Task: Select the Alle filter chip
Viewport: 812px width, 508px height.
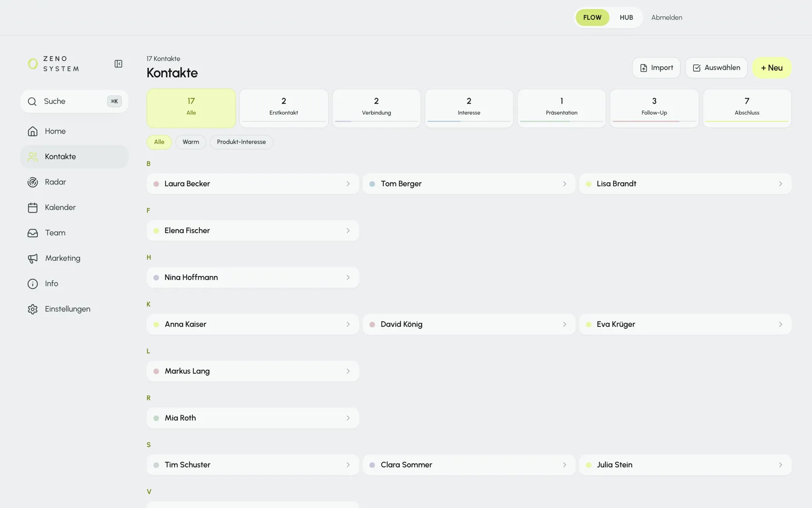Action: pyautogui.click(x=159, y=142)
